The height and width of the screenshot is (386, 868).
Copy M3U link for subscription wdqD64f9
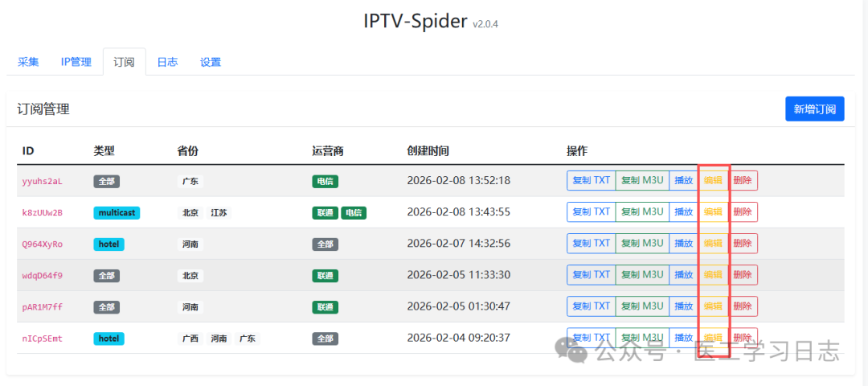pyautogui.click(x=642, y=274)
